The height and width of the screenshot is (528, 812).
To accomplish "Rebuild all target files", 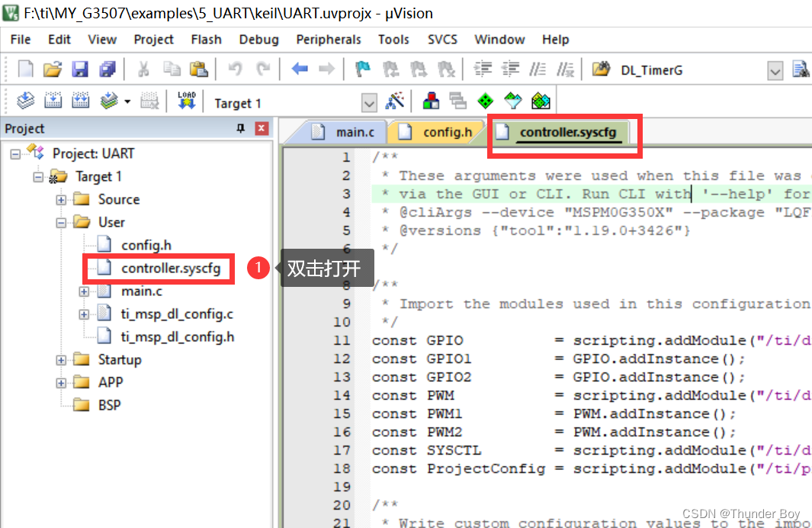I will tap(80, 101).
